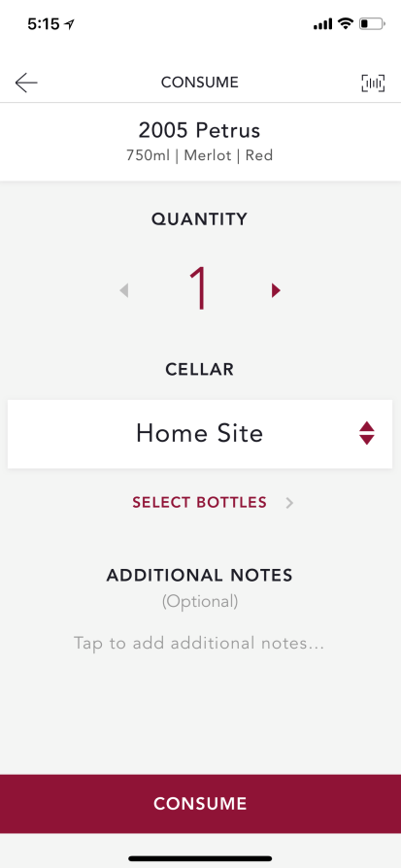
Task: Tap the cellular signal bars icon
Action: 323,24
